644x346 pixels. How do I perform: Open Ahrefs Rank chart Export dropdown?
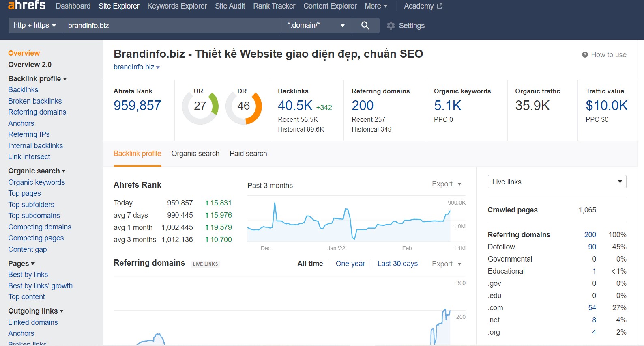click(x=447, y=184)
